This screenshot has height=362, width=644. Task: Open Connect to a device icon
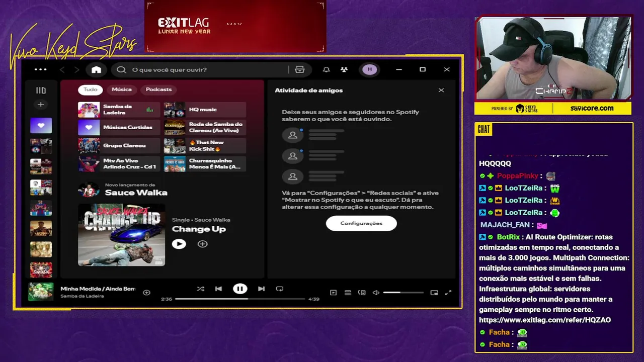click(362, 293)
